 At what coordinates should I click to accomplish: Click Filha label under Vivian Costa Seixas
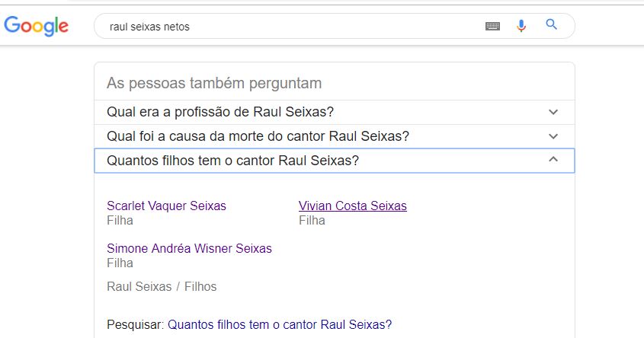click(312, 220)
